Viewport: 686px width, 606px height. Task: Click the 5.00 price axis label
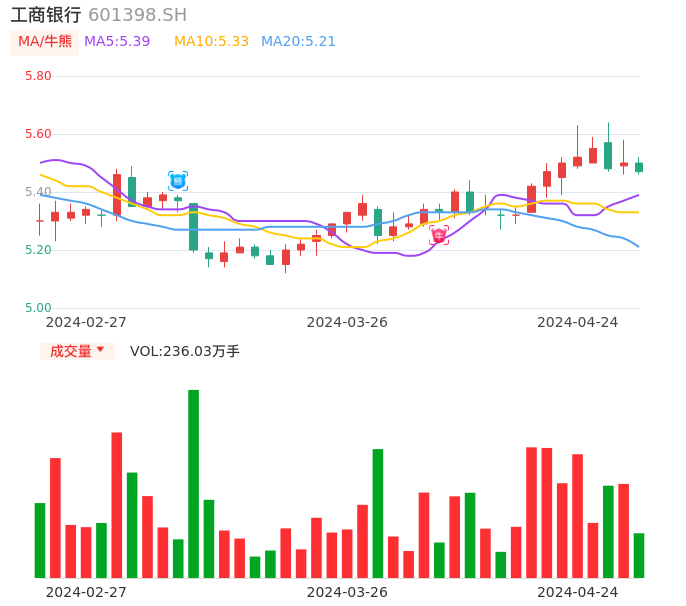point(38,308)
